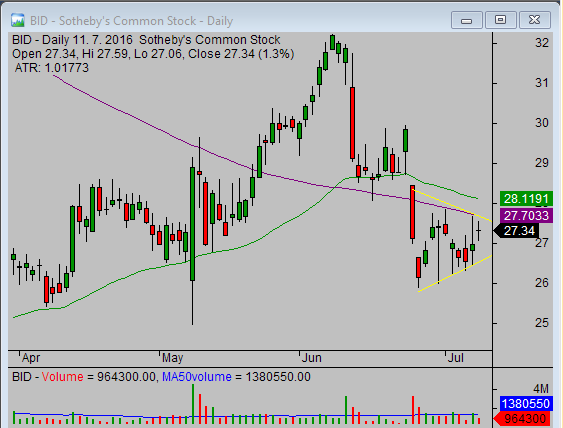
Task: Click the red Volume legend word
Action: coord(62,377)
